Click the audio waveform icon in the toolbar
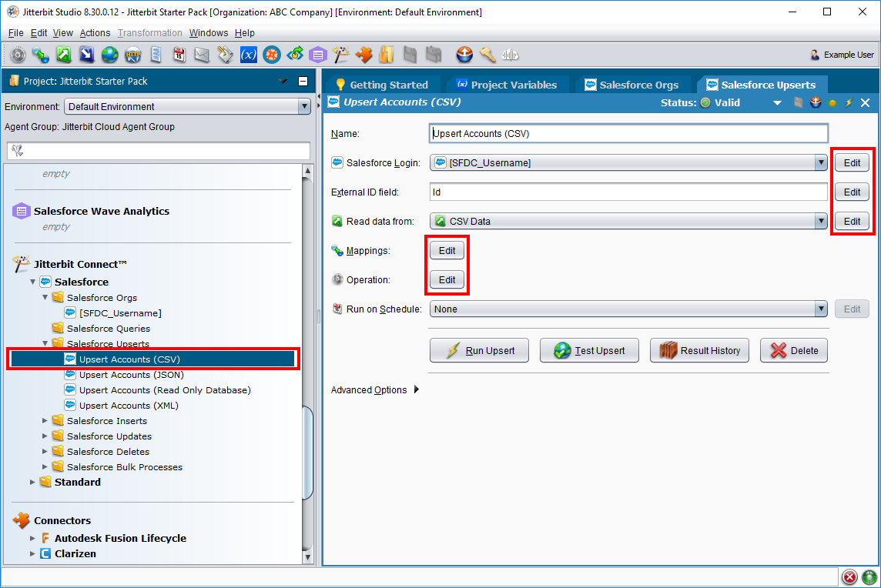The width and height of the screenshot is (881, 588). point(510,55)
